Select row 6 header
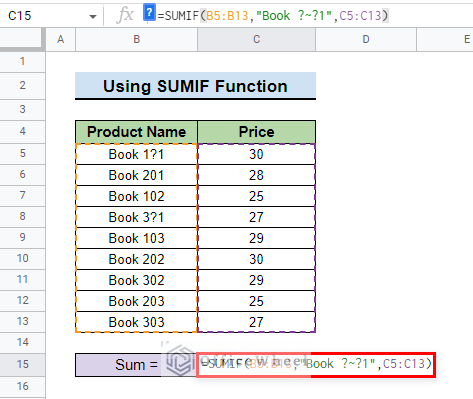The image size is (473, 399). 22,175
